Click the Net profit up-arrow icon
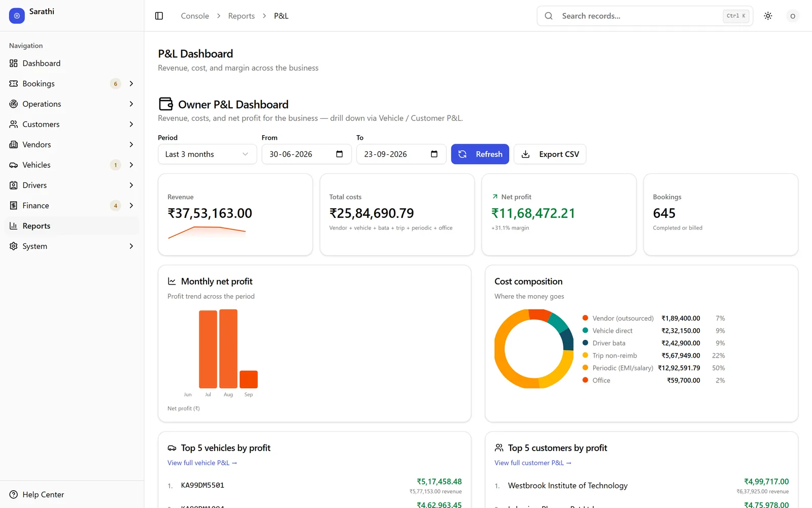The height and width of the screenshot is (508, 812). coord(495,197)
